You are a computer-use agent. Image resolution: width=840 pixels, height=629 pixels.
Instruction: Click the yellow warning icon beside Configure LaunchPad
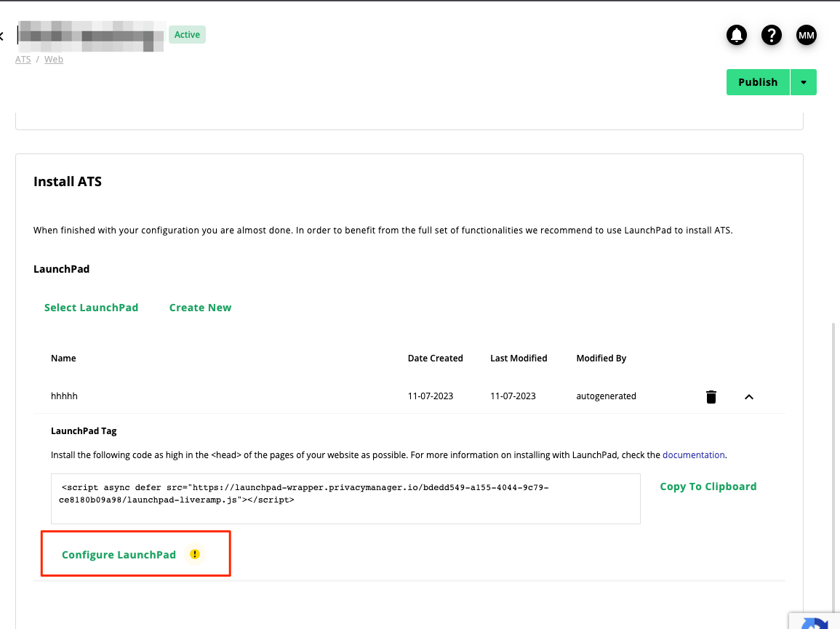pyautogui.click(x=195, y=554)
